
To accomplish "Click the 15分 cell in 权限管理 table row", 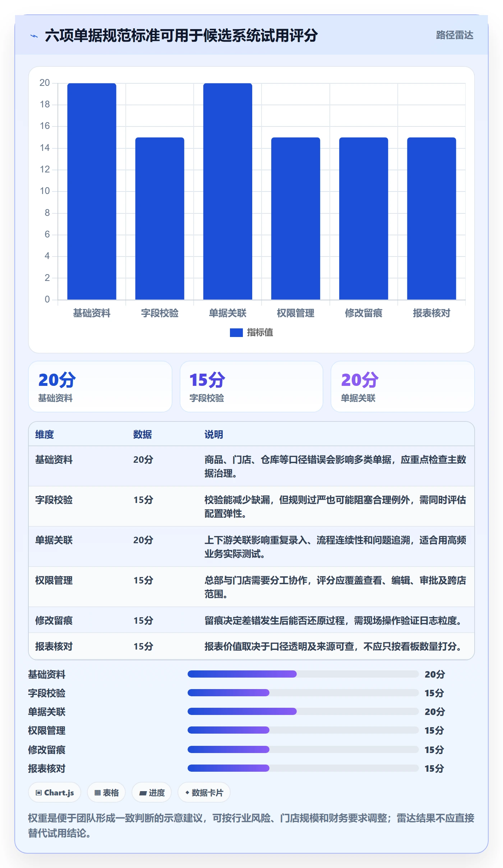I will click(x=143, y=580).
